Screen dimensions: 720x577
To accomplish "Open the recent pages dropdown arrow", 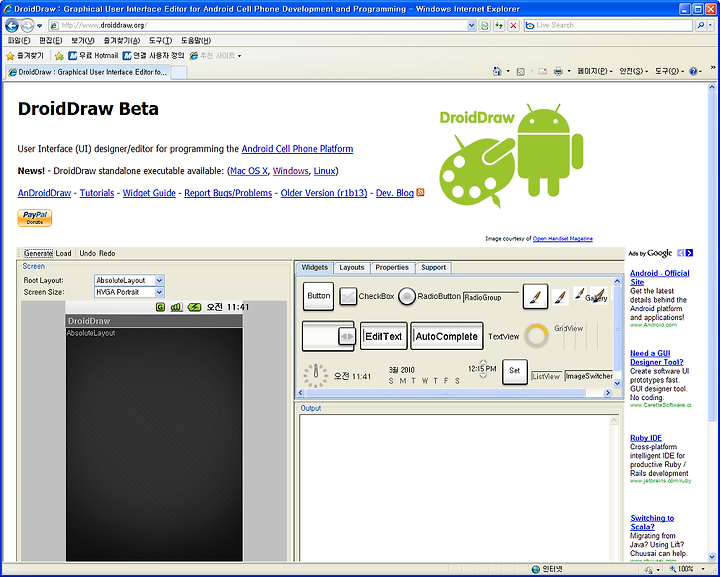I will click(39, 26).
